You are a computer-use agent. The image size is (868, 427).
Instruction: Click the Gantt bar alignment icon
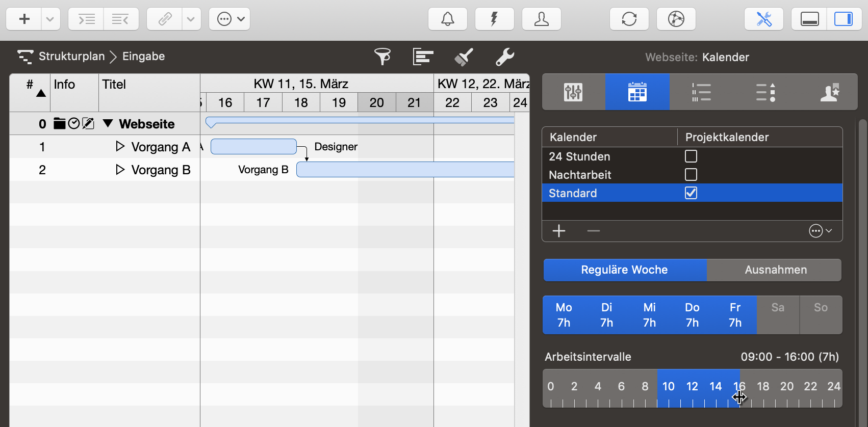coord(423,57)
